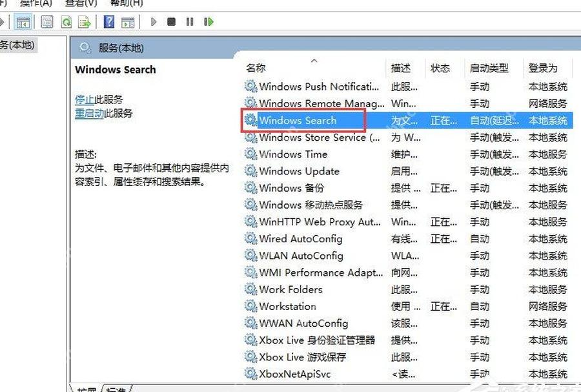Click the Refresh toolbar icon
Screen dimensions: 581x392
(66, 22)
